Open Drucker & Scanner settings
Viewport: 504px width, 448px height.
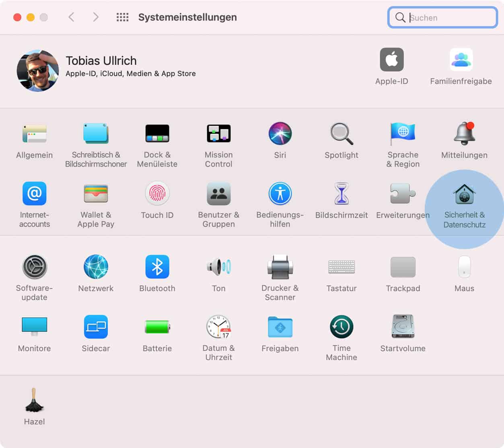pos(280,267)
